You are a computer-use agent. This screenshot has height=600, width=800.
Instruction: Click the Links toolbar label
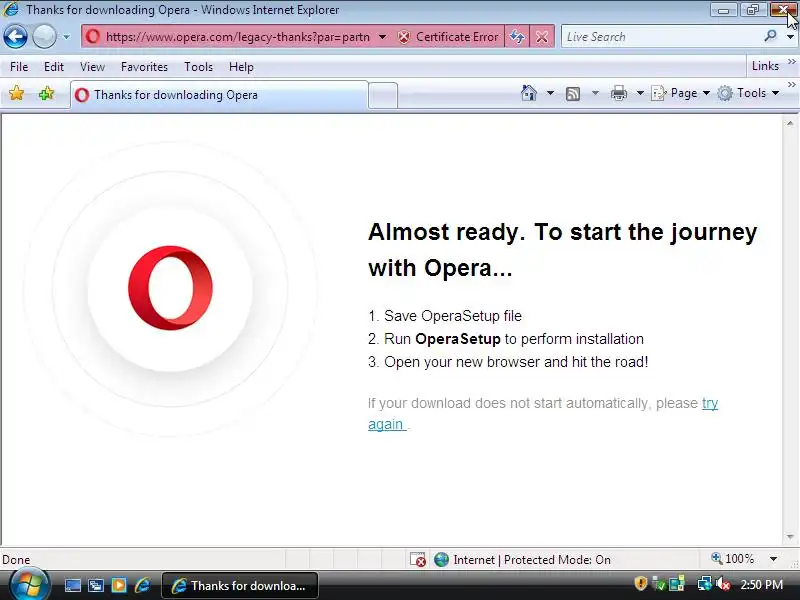765,66
